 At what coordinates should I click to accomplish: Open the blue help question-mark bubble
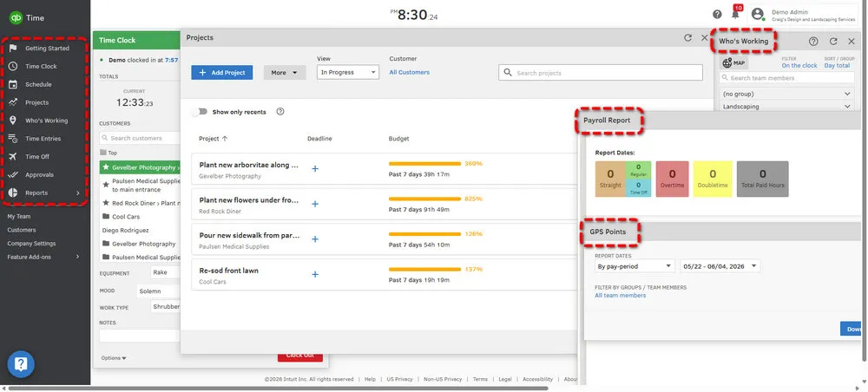coord(21,363)
